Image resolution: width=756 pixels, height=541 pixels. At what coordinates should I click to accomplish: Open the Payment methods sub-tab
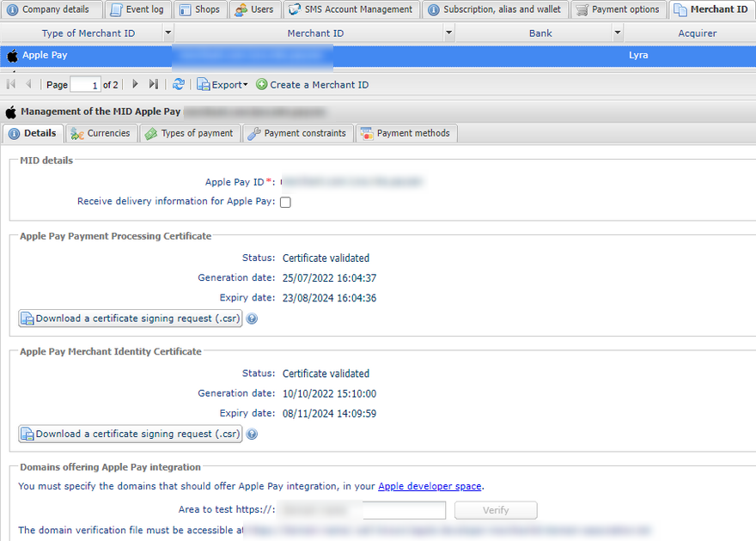(x=406, y=133)
